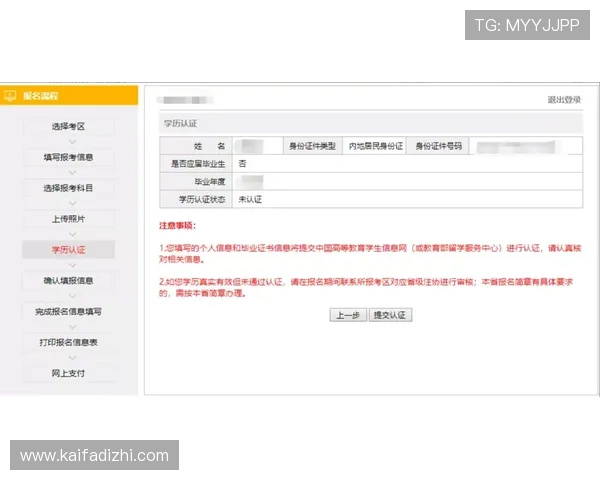This screenshot has height=480, width=600.
Task: Go to 确认填报信息 step
Action: pos(68,281)
